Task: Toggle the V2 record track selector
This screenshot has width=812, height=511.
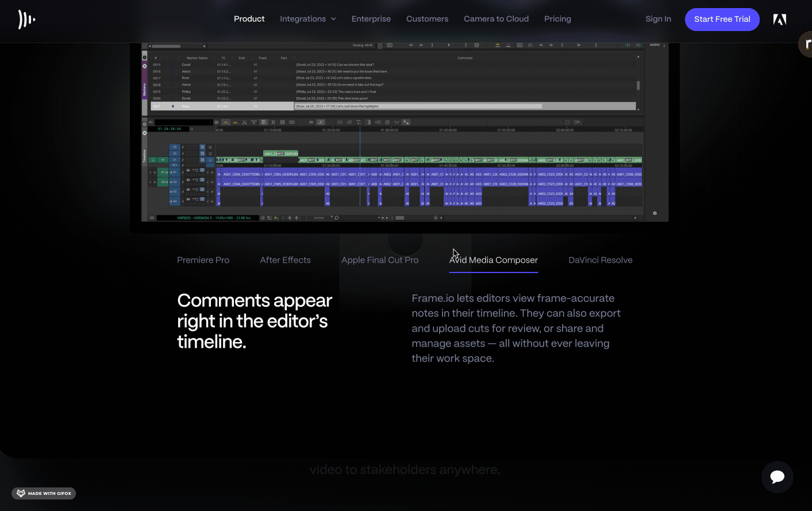Action: point(175,153)
